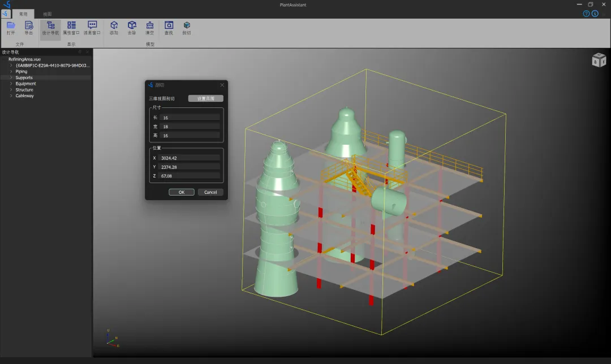Expand the Supports tree node
The height and width of the screenshot is (364, 611).
pyautogui.click(x=11, y=77)
